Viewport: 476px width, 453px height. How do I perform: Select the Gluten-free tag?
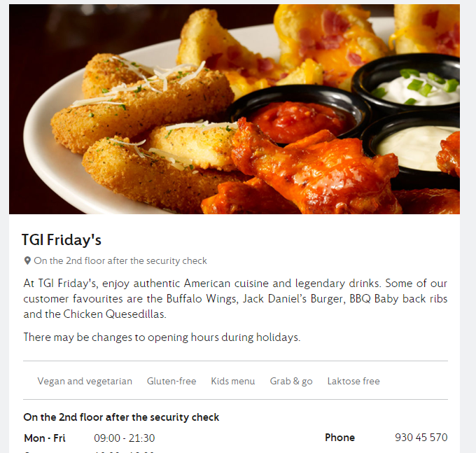171,381
